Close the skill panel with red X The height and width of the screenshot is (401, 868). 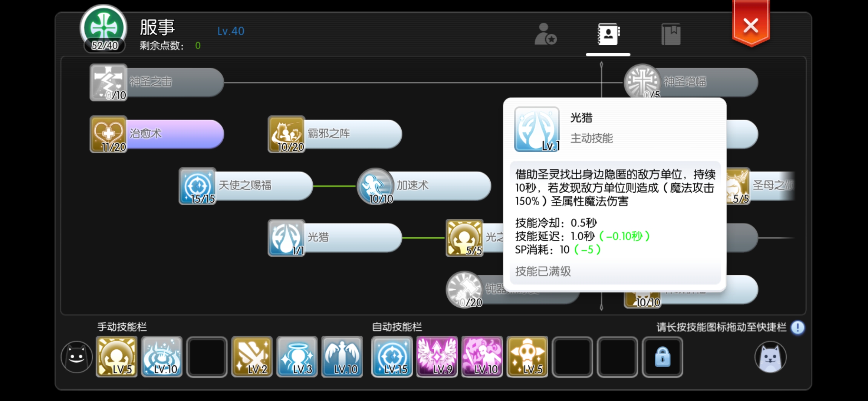[x=751, y=25]
